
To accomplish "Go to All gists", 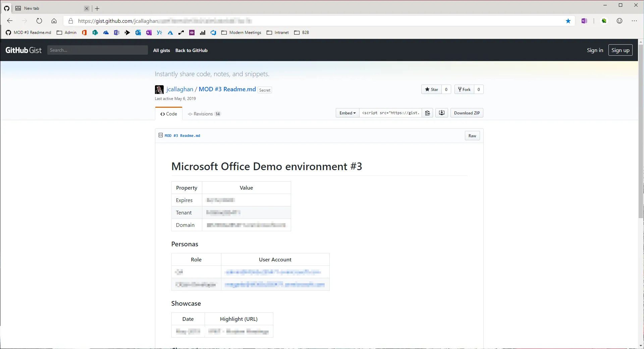I will (162, 50).
